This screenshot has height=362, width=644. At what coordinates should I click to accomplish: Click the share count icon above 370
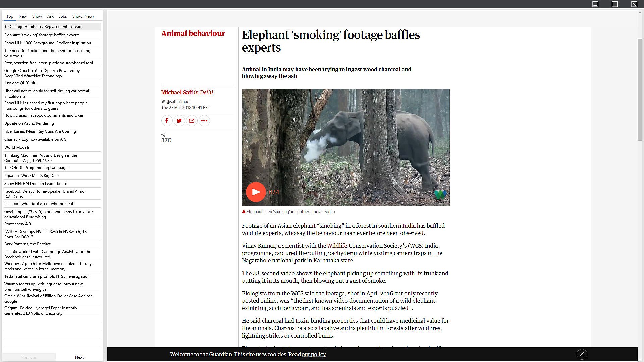click(163, 135)
